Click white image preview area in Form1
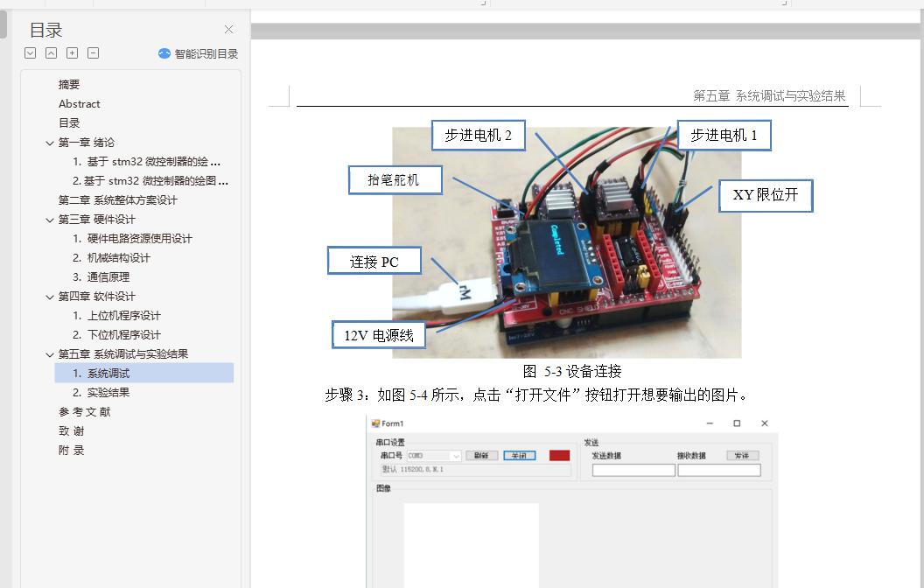 pos(472,545)
